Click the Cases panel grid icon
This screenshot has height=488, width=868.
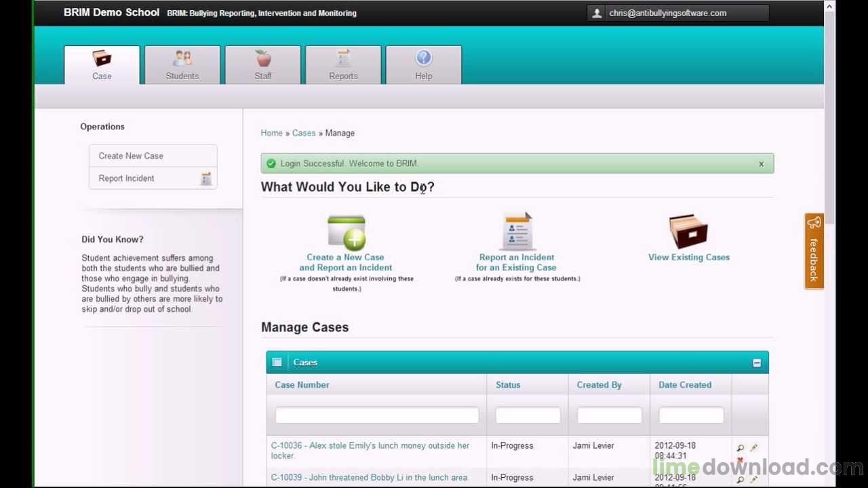tap(277, 362)
